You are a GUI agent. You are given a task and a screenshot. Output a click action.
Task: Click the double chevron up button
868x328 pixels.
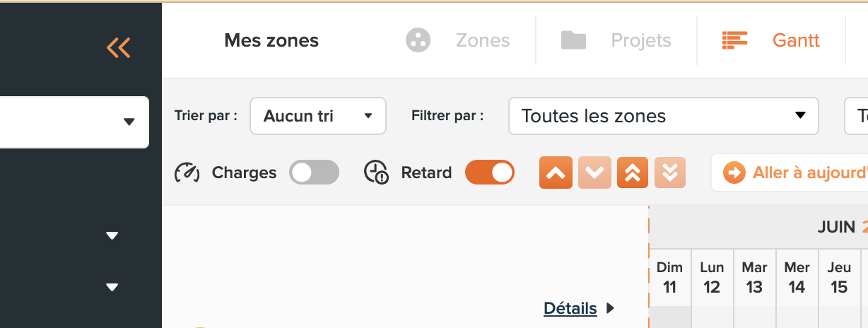pos(633,173)
